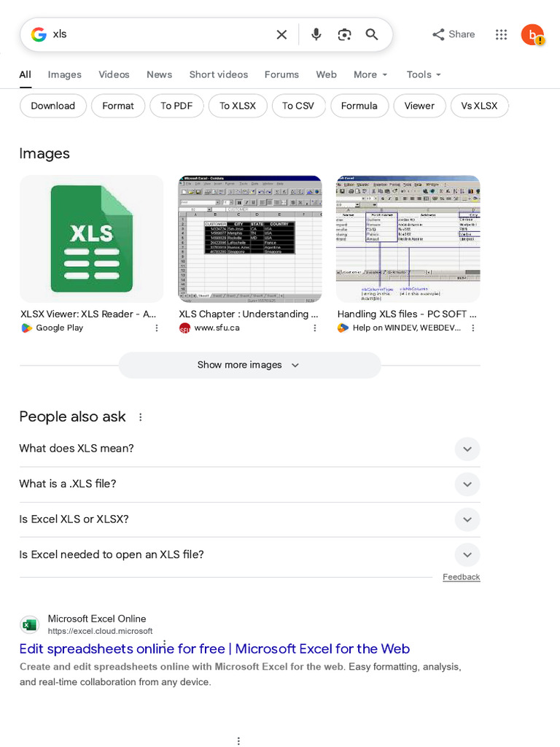Expand 'Is Excel XLS or XLSX?' question
The width and height of the screenshot is (560, 747).
[x=249, y=519]
